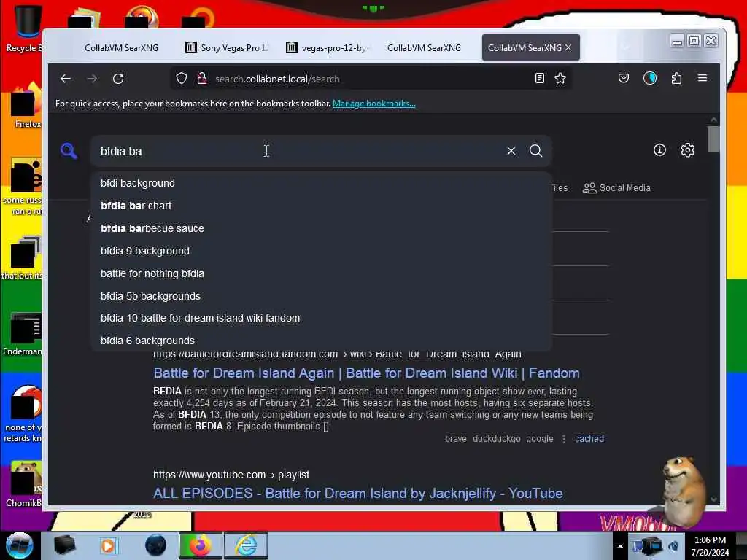The image size is (747, 560).
Task: Open the tracking protection shield icon
Action: tap(182, 79)
